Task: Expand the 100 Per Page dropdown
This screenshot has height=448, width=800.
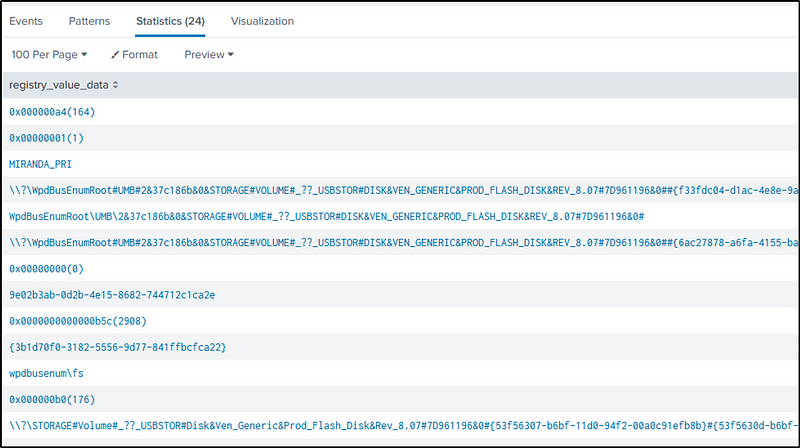Action: 49,54
